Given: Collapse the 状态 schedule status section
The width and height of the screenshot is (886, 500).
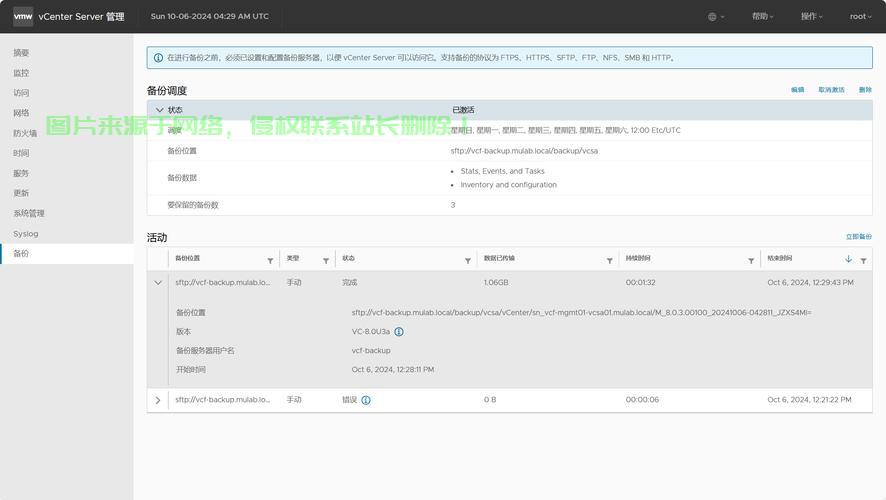Looking at the screenshot, I should coord(160,110).
